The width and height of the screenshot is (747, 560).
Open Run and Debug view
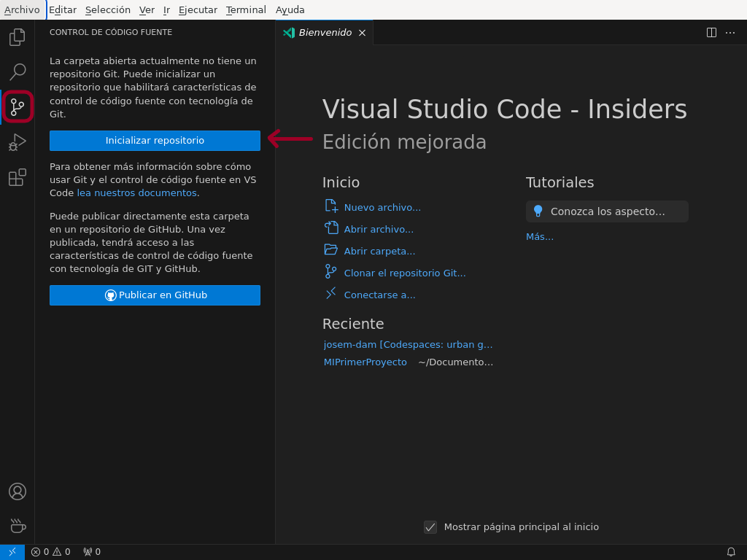tap(18, 142)
